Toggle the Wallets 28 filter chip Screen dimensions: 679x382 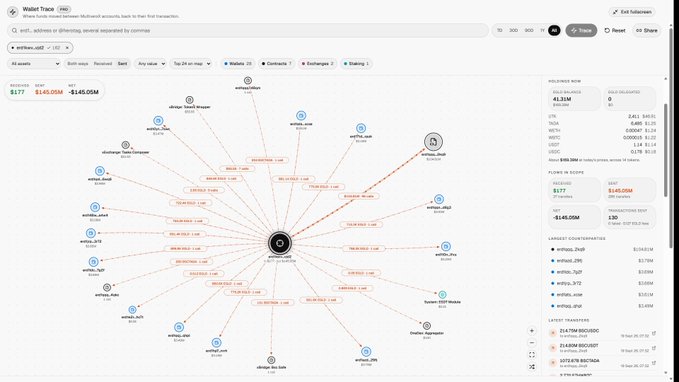(x=238, y=64)
